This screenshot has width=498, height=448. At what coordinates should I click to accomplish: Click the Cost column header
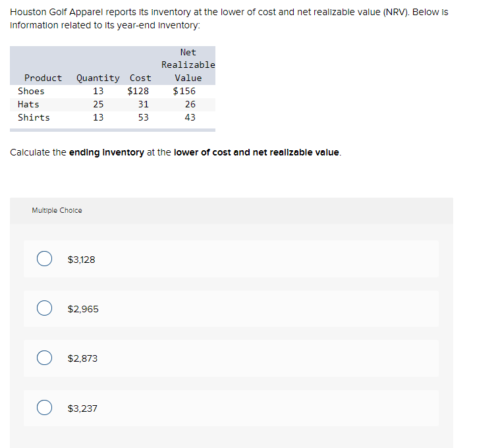pyautogui.click(x=140, y=78)
